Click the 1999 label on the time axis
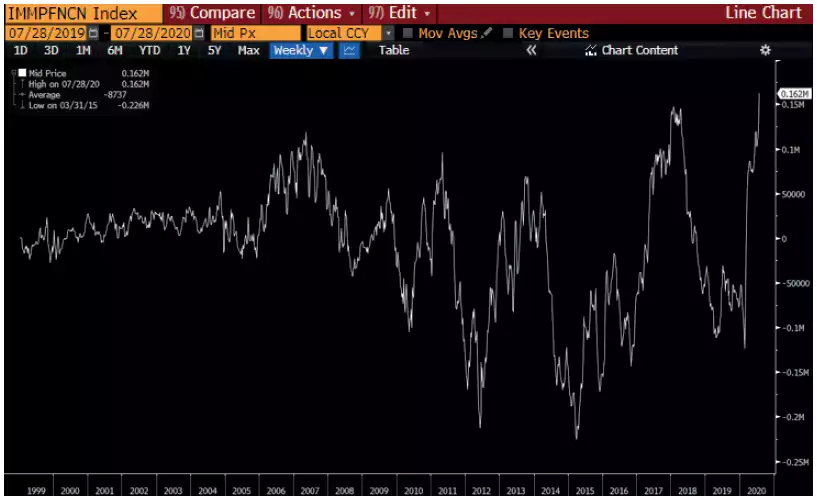817x500 pixels. click(36, 491)
